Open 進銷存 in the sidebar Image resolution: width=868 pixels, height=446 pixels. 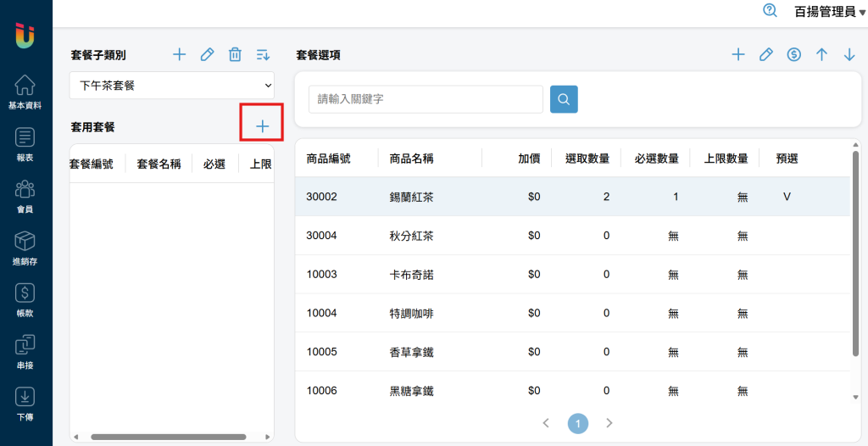coord(25,248)
